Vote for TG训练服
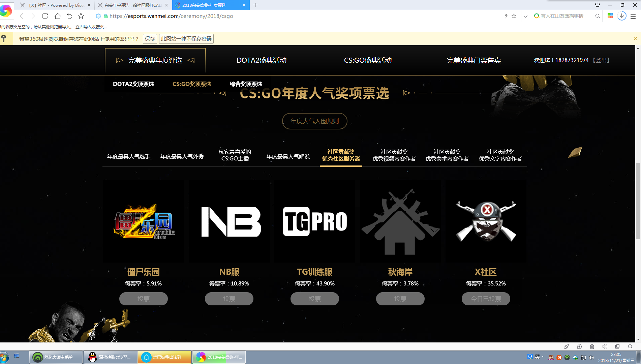This screenshot has width=641, height=364. click(x=314, y=299)
